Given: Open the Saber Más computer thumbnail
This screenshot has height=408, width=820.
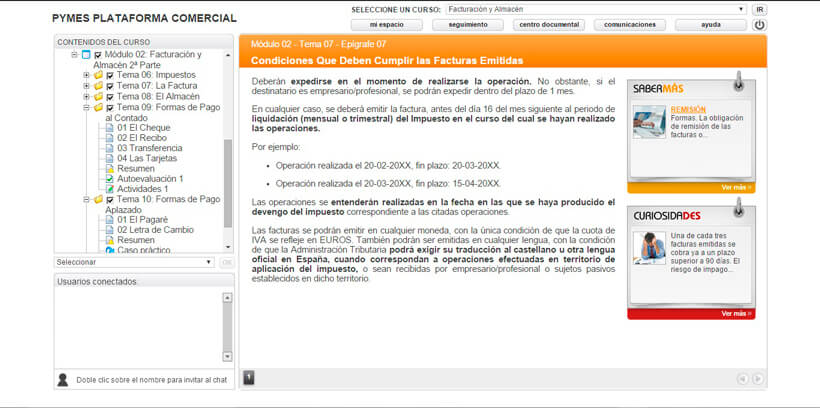Looking at the screenshot, I should (x=649, y=122).
